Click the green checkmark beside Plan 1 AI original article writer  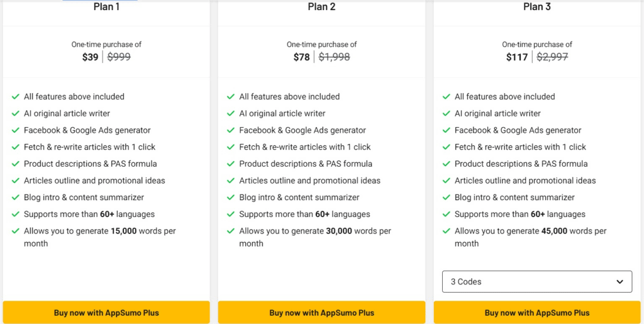click(x=16, y=114)
